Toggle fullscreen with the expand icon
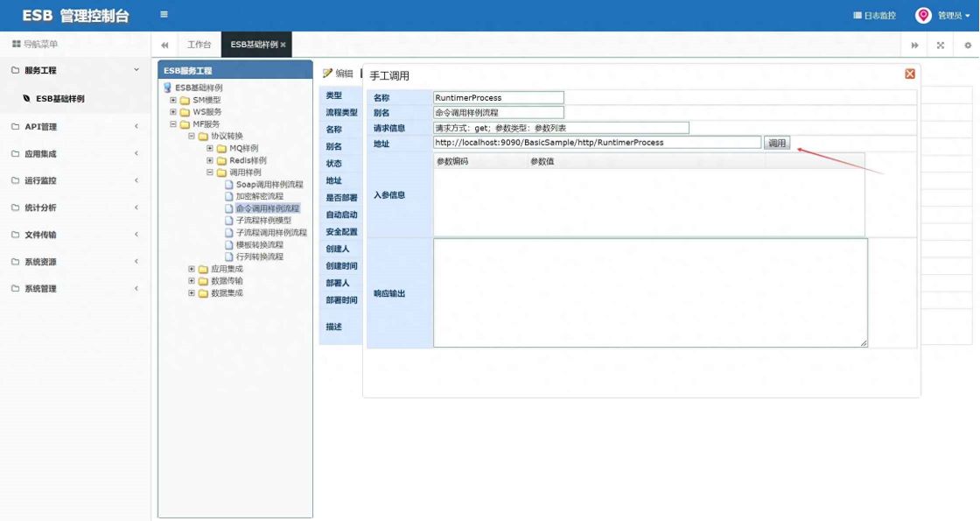This screenshot has width=980, height=521. point(940,45)
